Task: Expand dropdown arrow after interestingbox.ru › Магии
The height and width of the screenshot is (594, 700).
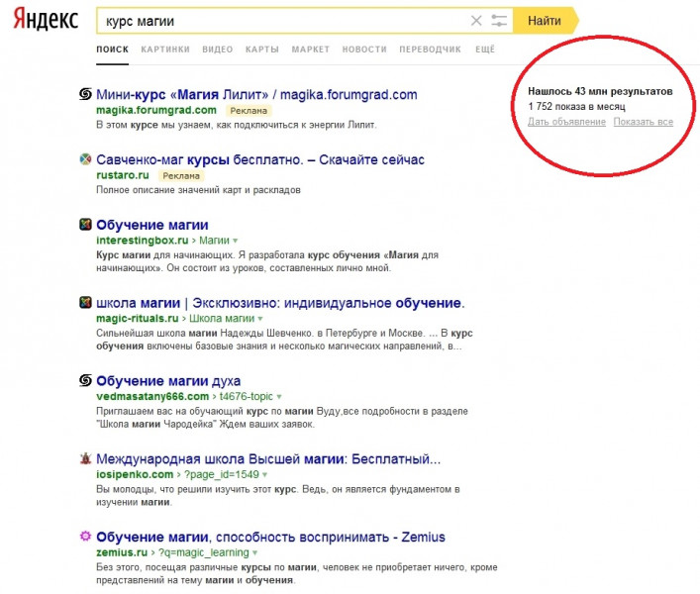Action: point(236,241)
